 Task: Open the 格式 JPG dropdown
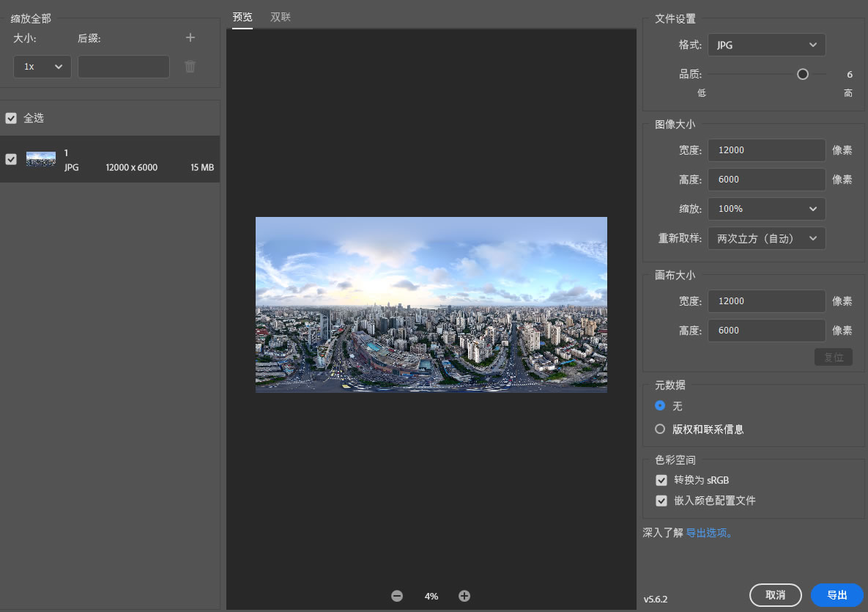(x=767, y=45)
